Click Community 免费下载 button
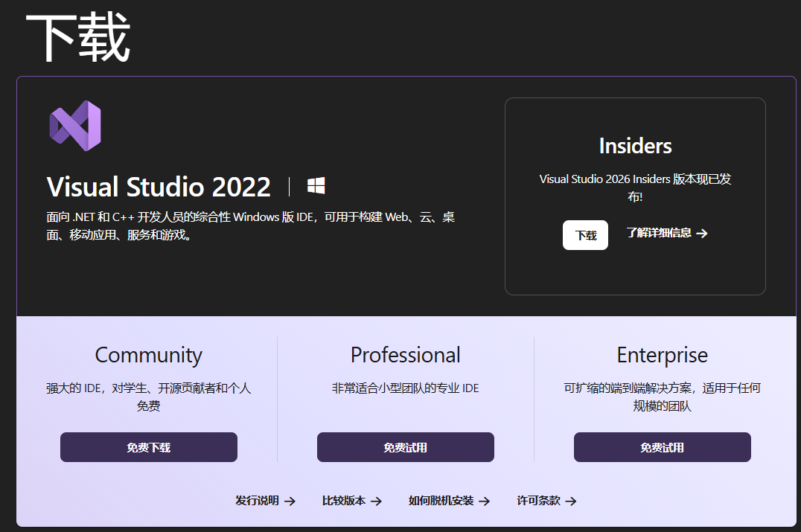Viewport: 801px width, 532px height. [149, 447]
